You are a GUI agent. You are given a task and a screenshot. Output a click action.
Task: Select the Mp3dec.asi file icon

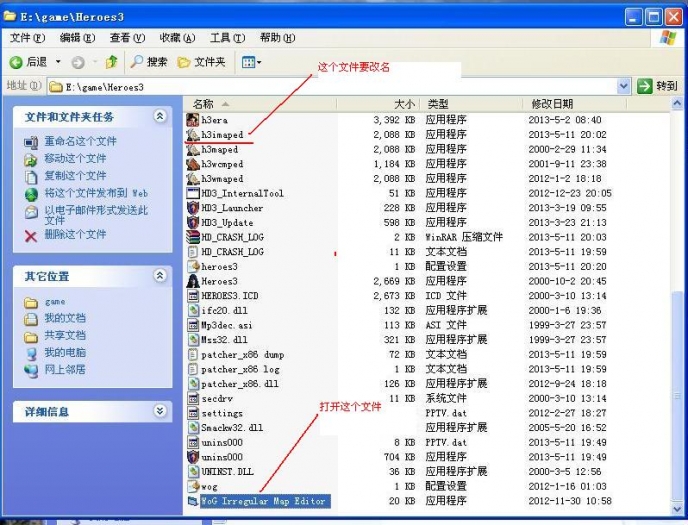pos(193,325)
